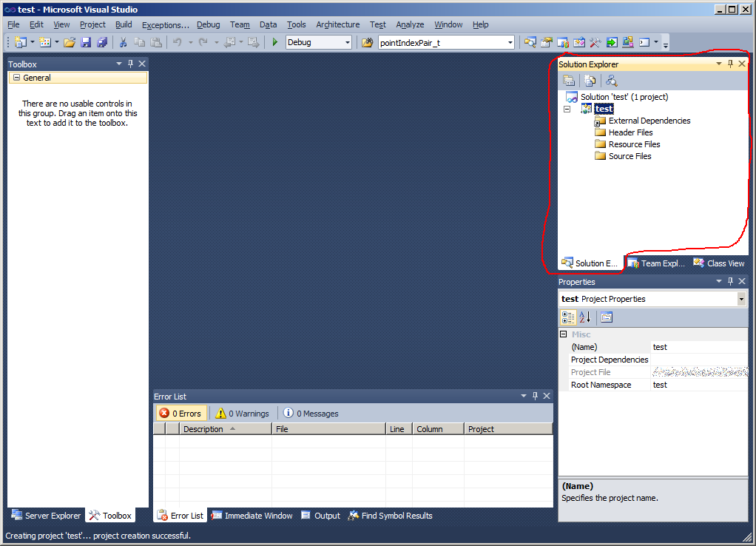
Task: Open the File menu
Action: tap(13, 24)
